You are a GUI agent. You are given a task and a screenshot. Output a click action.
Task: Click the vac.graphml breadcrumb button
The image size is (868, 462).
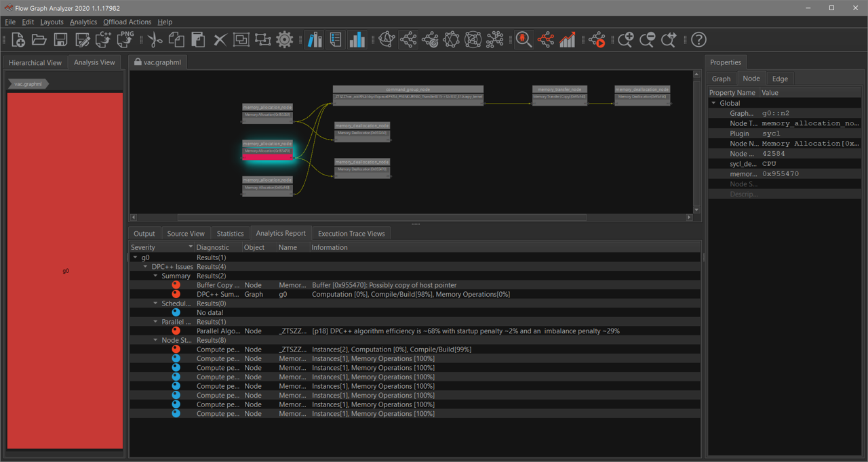[x=28, y=84]
